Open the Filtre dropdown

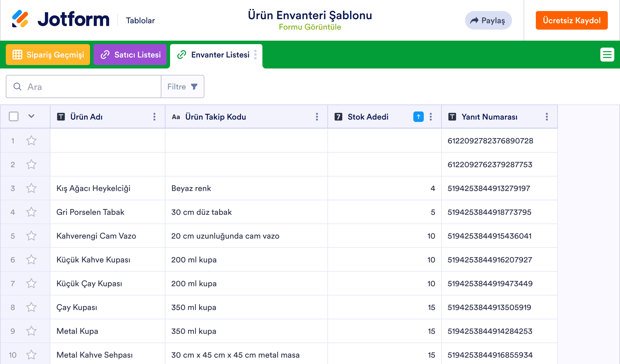pos(183,87)
